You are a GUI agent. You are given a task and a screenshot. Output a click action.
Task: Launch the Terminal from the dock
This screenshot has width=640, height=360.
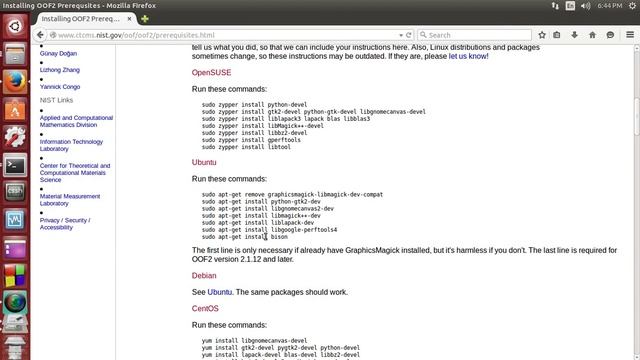pos(15,165)
